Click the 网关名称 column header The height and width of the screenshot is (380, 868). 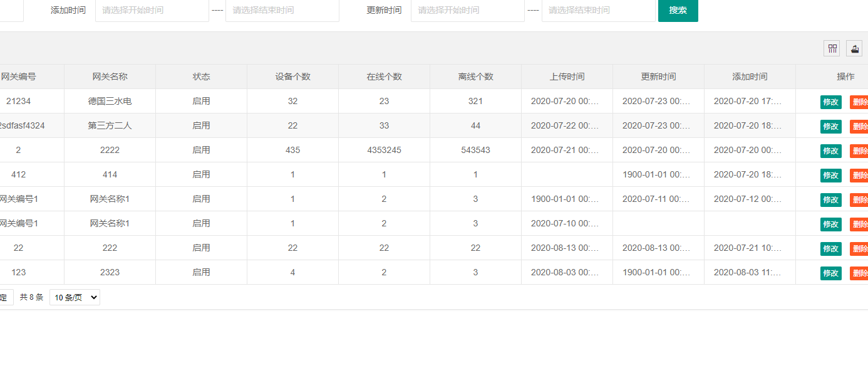(x=110, y=77)
